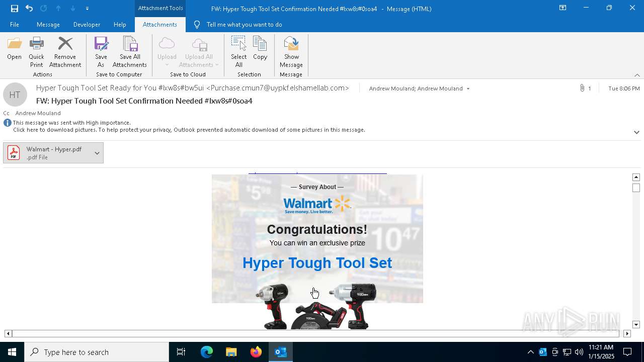Click Outlook icon in taskbar
644x362 pixels.
click(281, 352)
